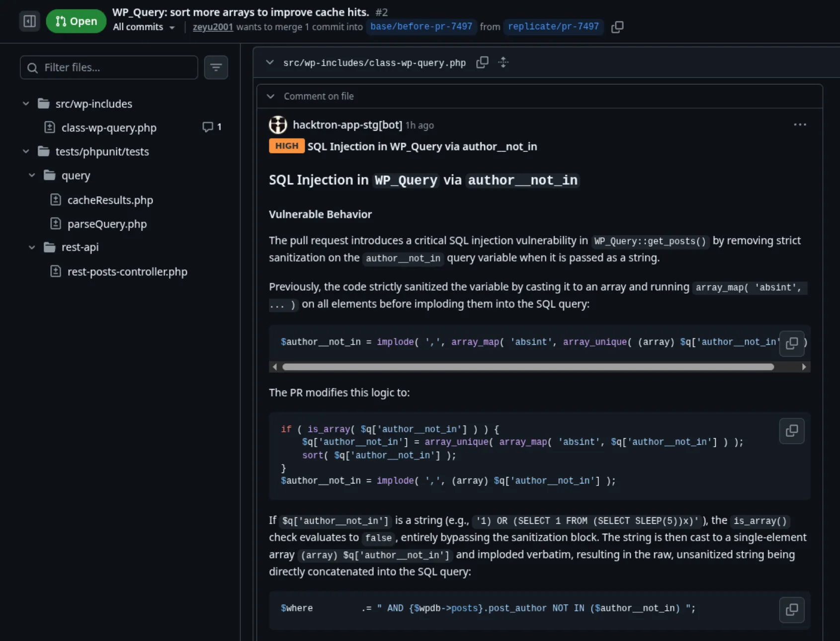Open the All commits dropdown
This screenshot has height=641, width=840.
point(144,27)
